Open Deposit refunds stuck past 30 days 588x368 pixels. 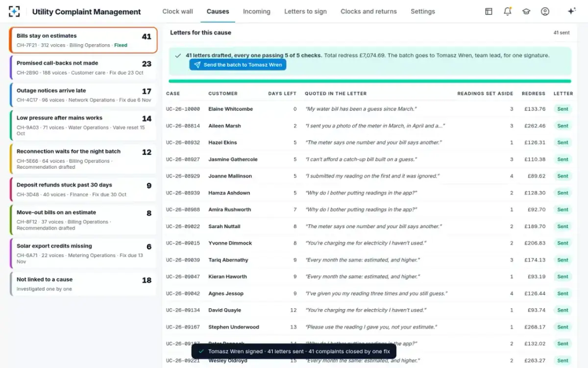(83, 189)
